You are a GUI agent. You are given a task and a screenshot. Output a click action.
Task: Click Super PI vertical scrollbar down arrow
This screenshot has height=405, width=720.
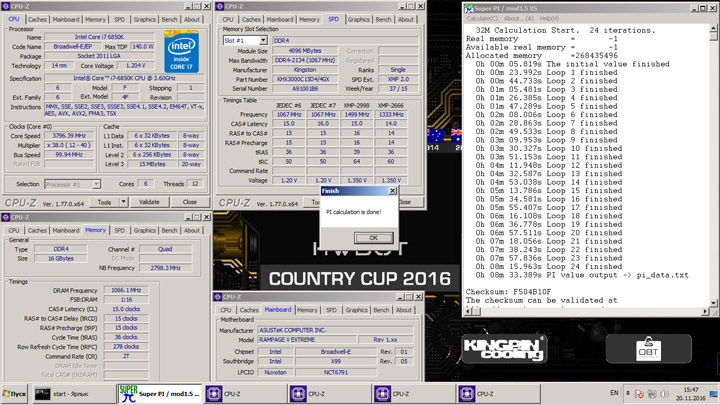pyautogui.click(x=714, y=303)
